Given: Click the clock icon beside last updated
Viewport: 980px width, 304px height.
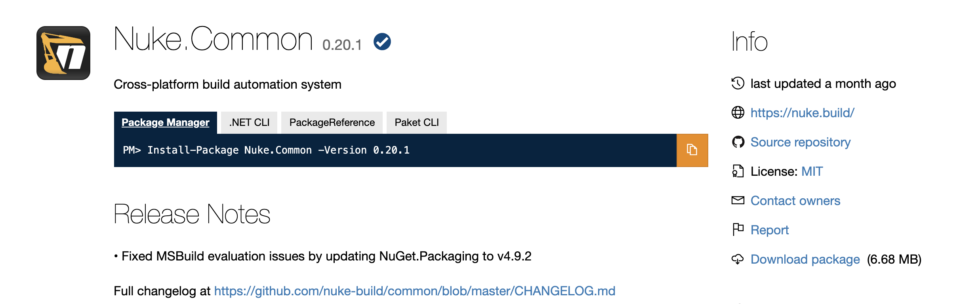Looking at the screenshot, I should point(738,84).
